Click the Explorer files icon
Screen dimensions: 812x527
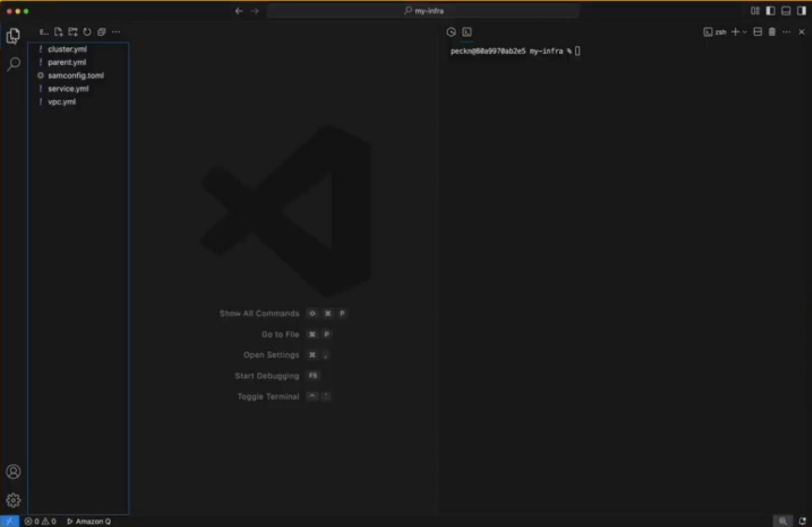(x=14, y=36)
